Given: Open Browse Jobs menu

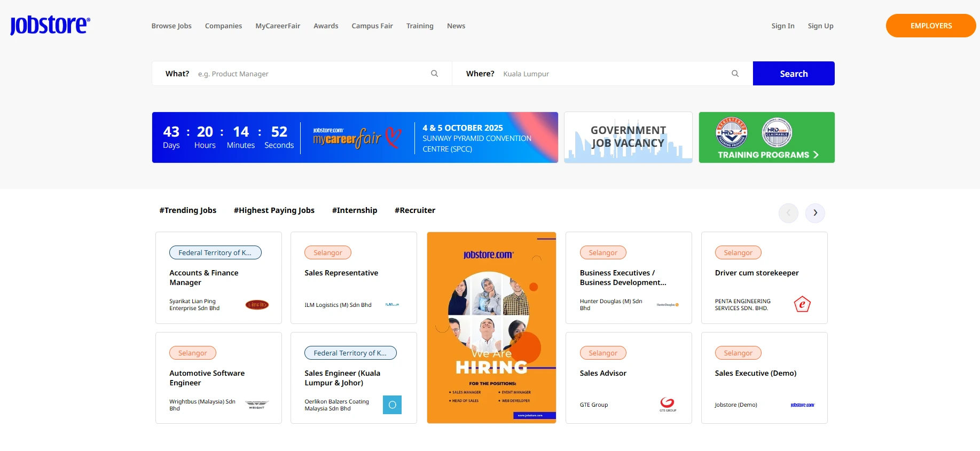Looking at the screenshot, I should point(171,26).
